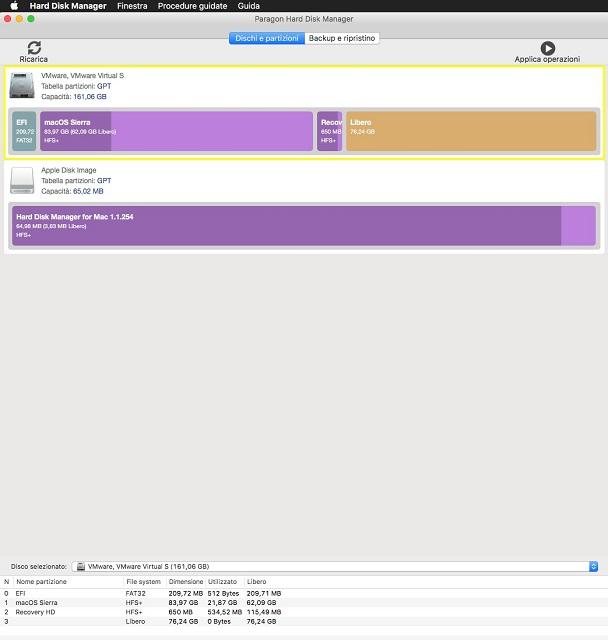
Task: Click the 115,49 MB free cell
Action: pyautogui.click(x=264, y=612)
